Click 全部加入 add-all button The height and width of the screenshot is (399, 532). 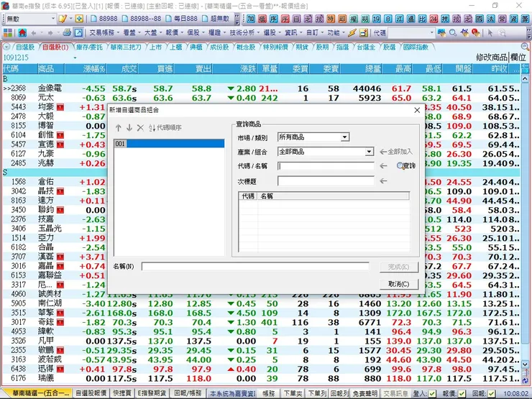[396, 152]
